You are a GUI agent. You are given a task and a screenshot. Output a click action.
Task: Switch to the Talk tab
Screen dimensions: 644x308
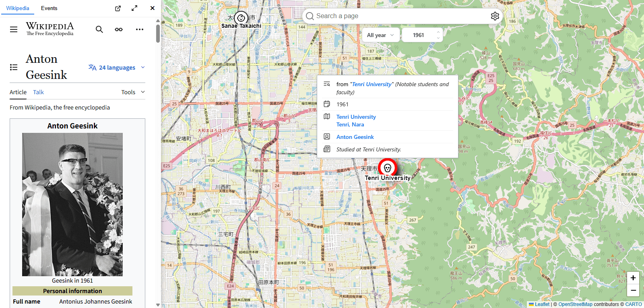click(38, 92)
